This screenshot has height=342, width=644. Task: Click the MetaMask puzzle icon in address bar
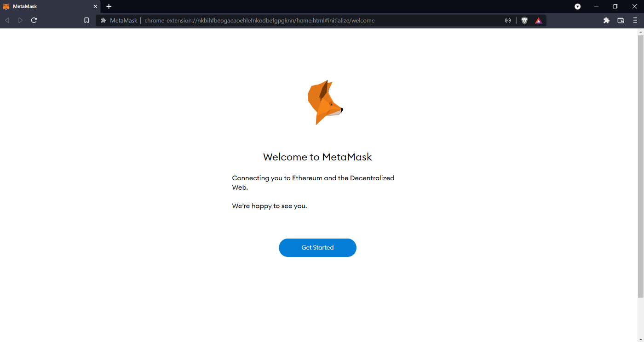[103, 20]
